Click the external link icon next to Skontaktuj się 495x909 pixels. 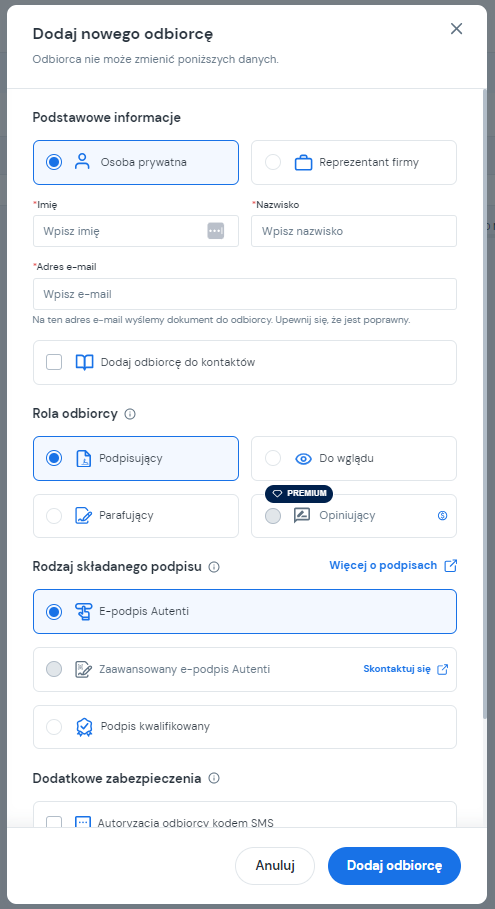pos(442,669)
